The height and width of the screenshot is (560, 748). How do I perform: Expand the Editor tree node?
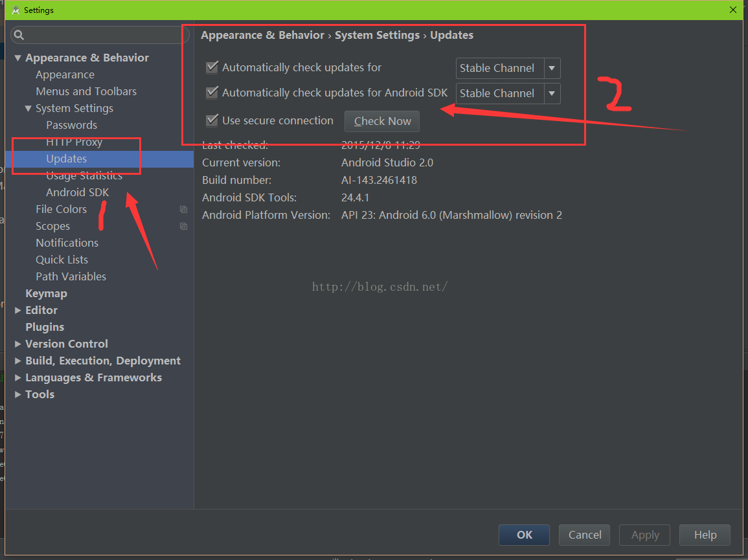pyautogui.click(x=17, y=311)
